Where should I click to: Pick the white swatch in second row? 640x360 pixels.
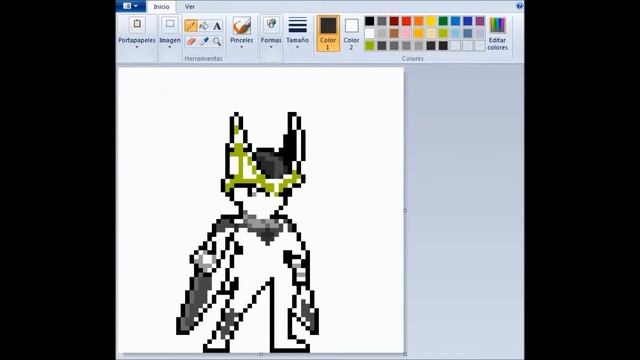coord(369,33)
